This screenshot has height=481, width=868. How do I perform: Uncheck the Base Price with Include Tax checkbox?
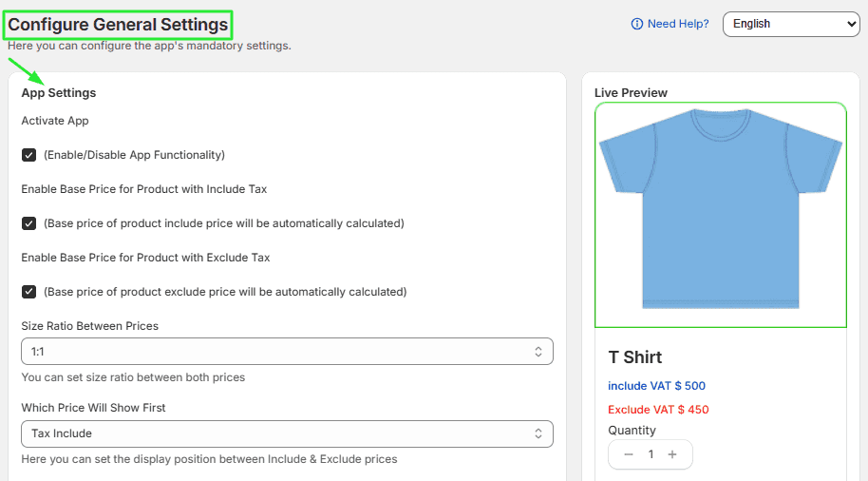click(28, 223)
